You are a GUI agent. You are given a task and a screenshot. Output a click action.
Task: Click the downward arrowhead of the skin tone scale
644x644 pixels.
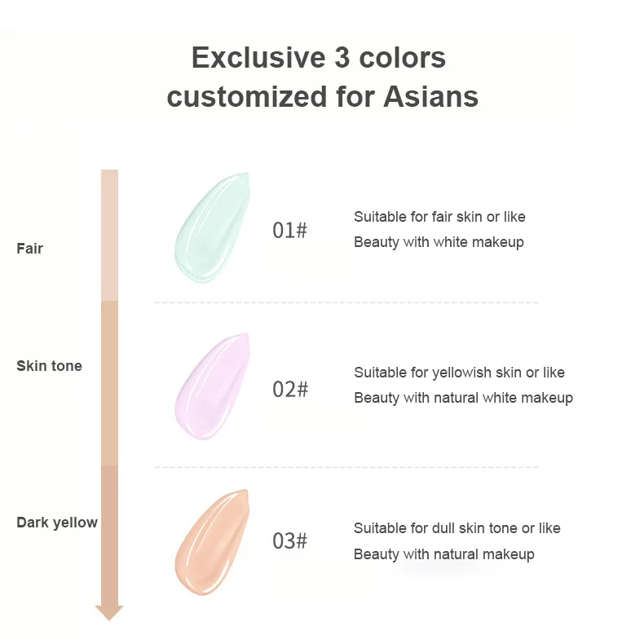pos(109,612)
